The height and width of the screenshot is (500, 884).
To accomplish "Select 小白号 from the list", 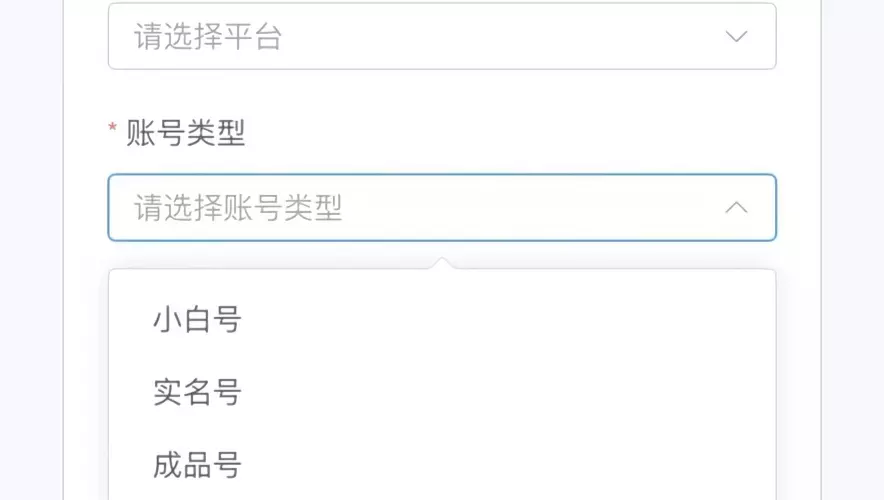I will tap(197, 320).
